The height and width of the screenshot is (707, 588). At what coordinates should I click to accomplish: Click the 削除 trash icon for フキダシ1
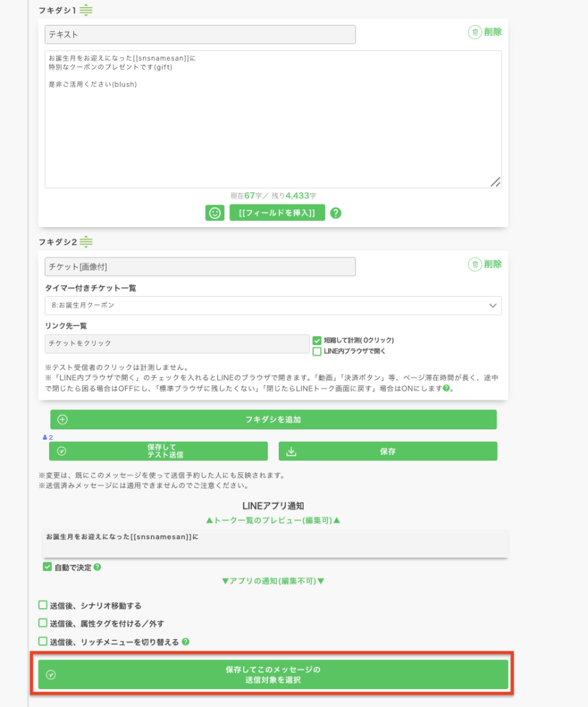point(475,32)
